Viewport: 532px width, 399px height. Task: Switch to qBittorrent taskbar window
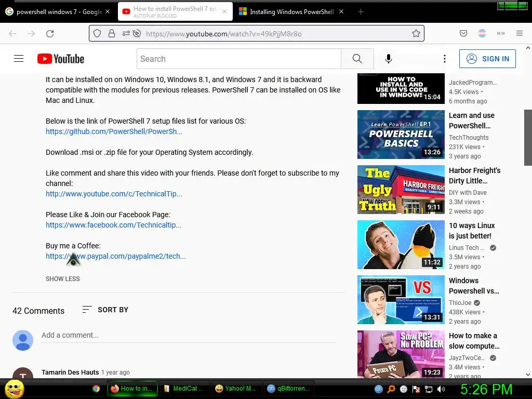(x=289, y=389)
